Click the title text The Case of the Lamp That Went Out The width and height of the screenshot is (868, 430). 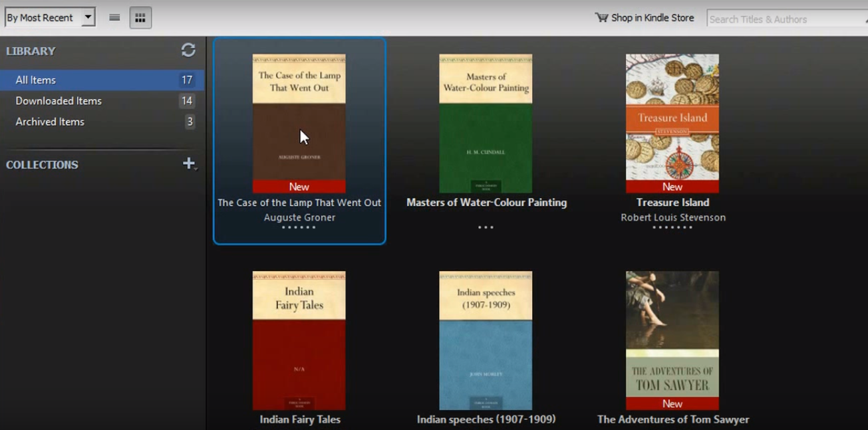[299, 203]
